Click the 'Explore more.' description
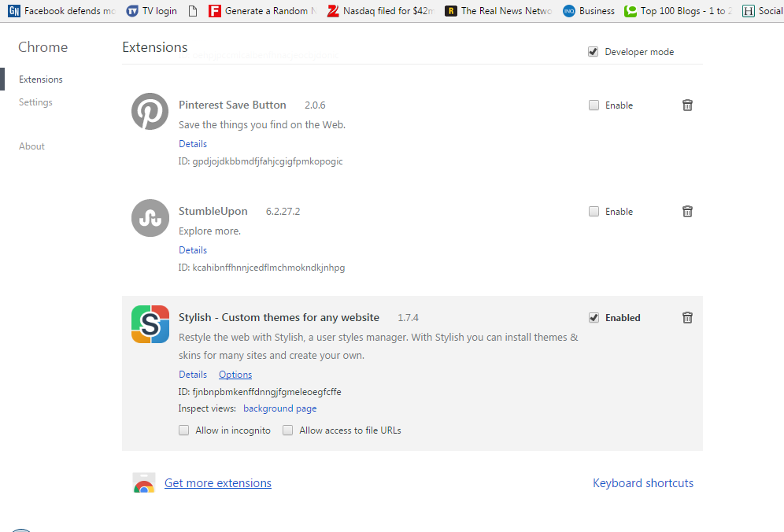784x532 pixels. [x=209, y=231]
